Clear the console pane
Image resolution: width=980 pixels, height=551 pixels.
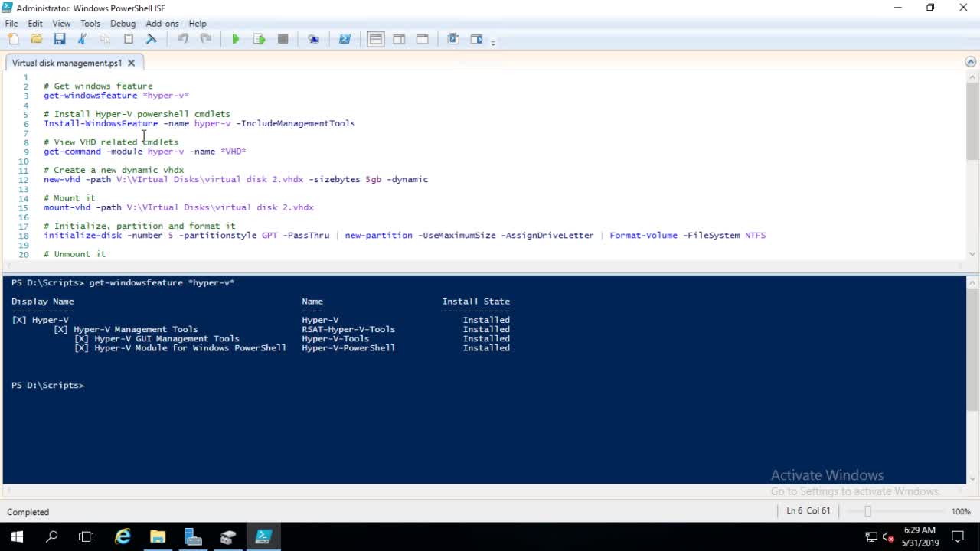pyautogui.click(x=152, y=39)
